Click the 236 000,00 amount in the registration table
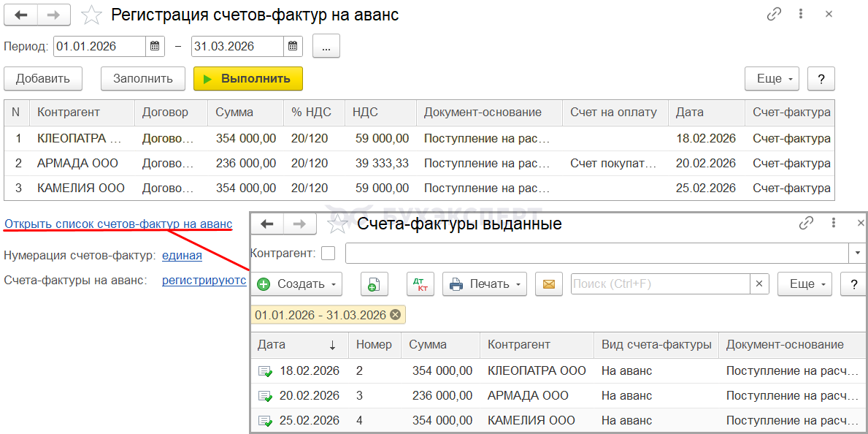This screenshot has width=868, height=434. [246, 164]
